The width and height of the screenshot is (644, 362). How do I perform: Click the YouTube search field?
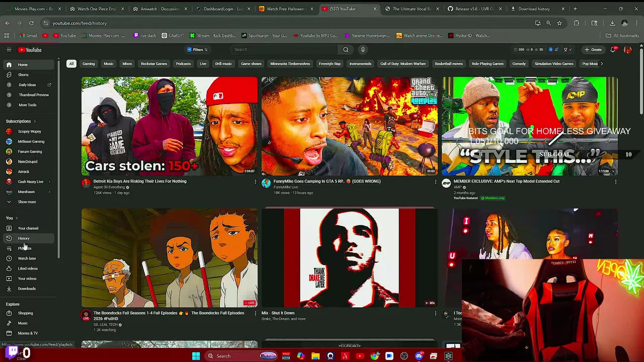pyautogui.click(x=285, y=50)
